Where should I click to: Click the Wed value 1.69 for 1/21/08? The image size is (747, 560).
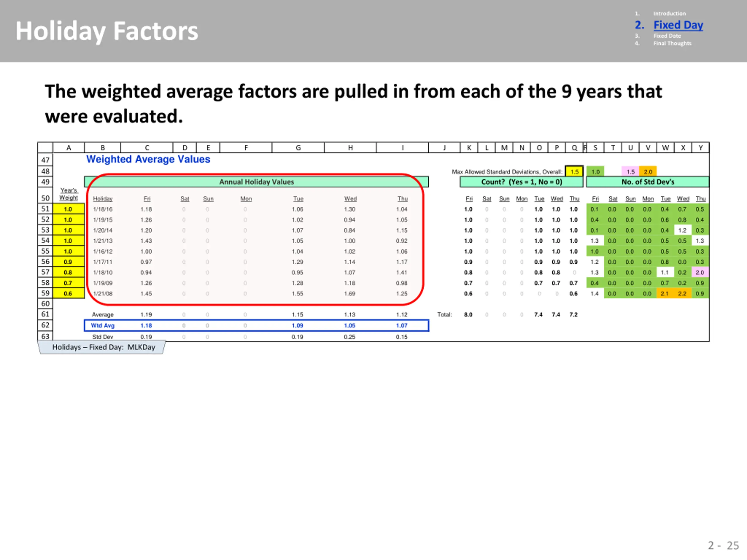pos(350,294)
